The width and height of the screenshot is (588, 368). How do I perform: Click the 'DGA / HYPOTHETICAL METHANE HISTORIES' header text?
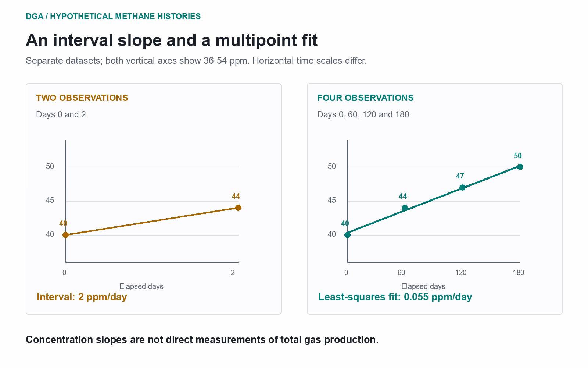coord(113,16)
